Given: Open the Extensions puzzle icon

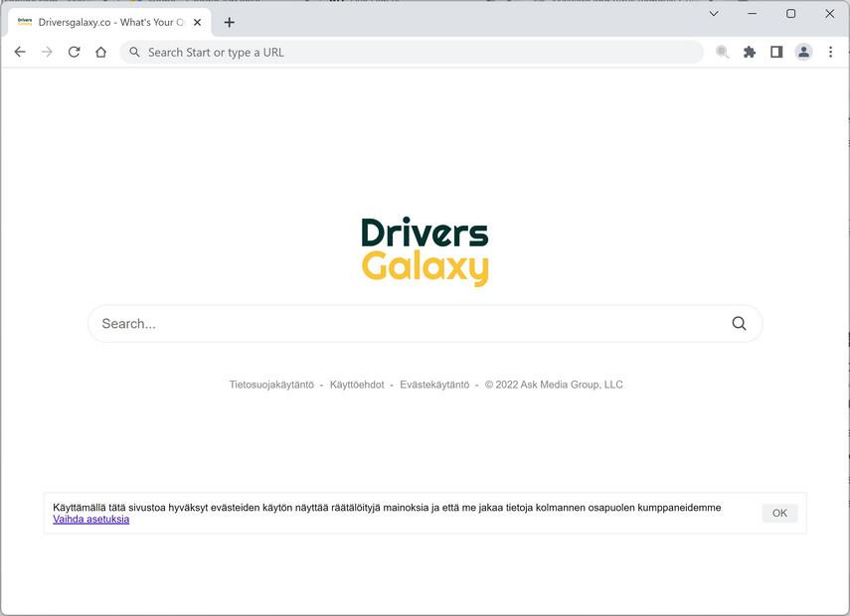Looking at the screenshot, I should click(x=750, y=52).
